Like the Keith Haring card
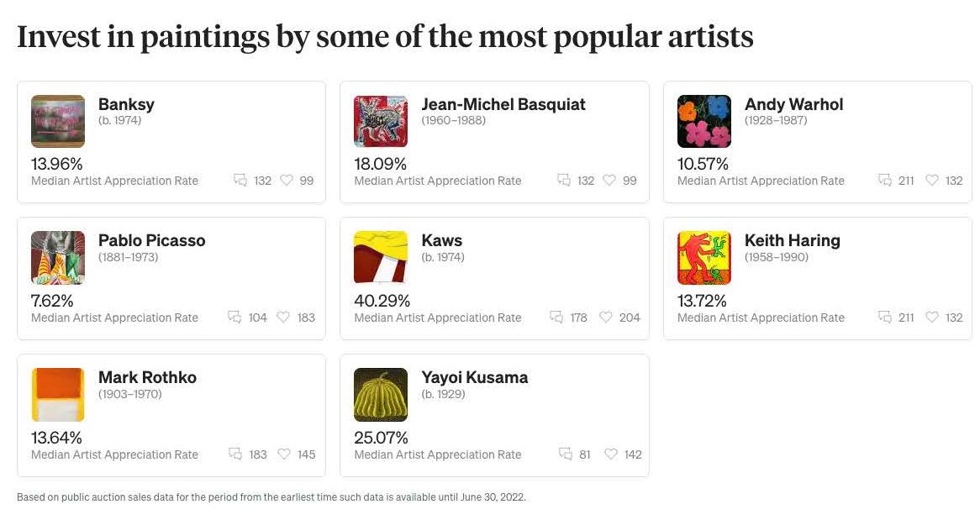Viewport: 980px width, 520px height. (x=932, y=317)
